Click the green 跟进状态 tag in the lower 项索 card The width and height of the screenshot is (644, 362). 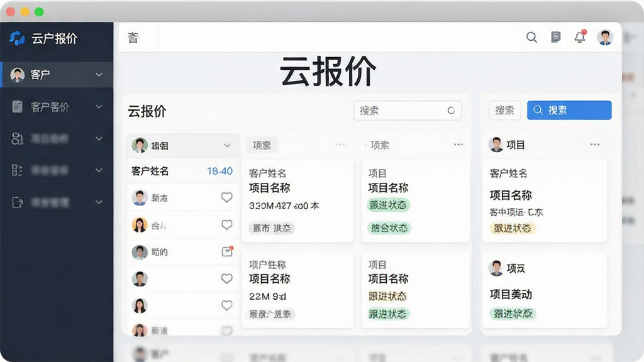388,314
